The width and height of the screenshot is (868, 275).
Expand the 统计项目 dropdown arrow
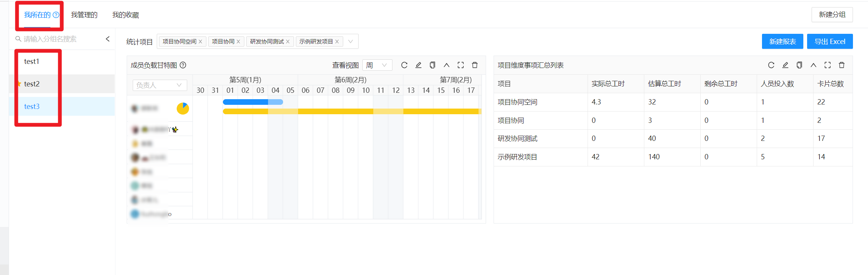tap(350, 41)
